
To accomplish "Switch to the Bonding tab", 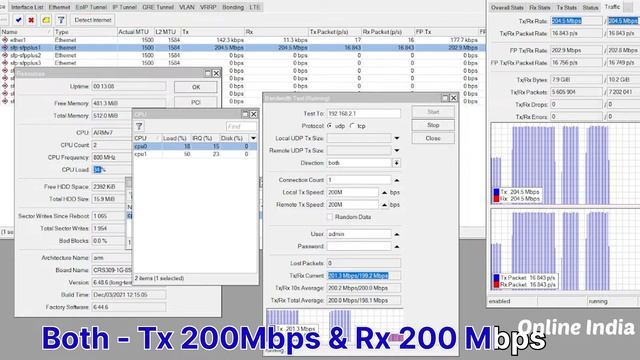I will [233, 7].
